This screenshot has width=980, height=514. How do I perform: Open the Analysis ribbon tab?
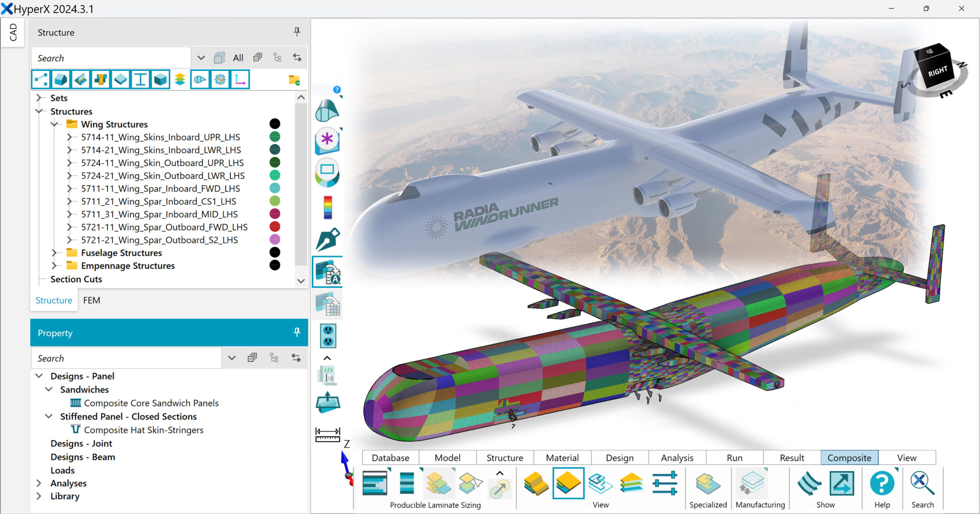[x=677, y=457]
